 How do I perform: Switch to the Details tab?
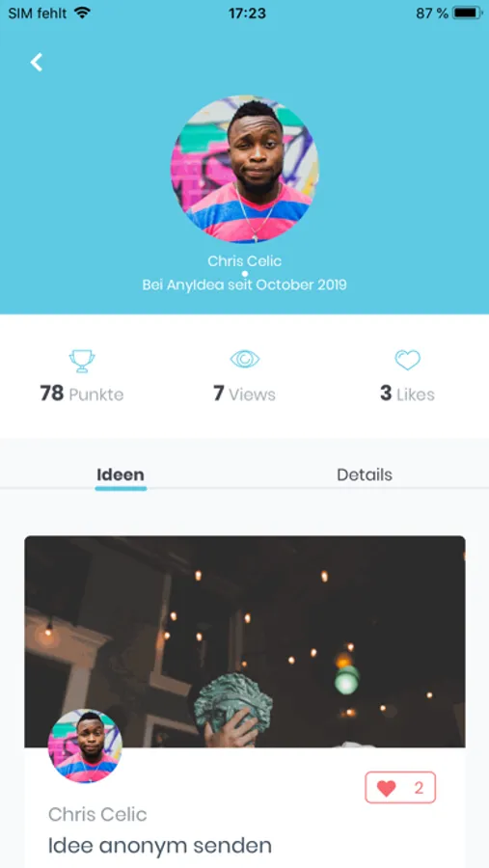coord(365,475)
